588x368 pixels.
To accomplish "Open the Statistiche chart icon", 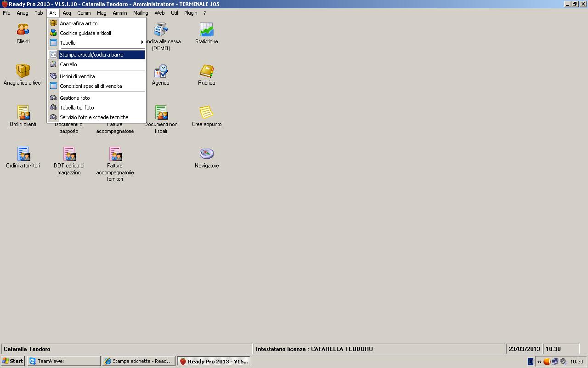I will (x=207, y=30).
